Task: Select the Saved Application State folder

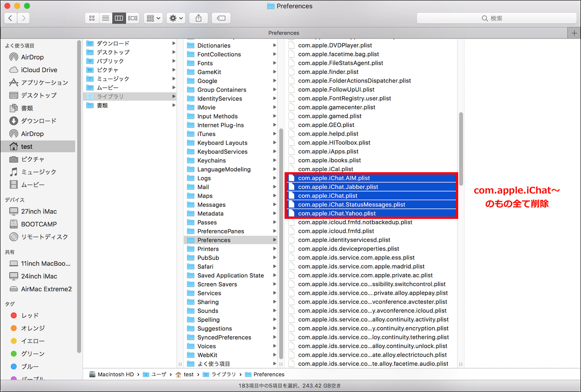Action: 231,276
